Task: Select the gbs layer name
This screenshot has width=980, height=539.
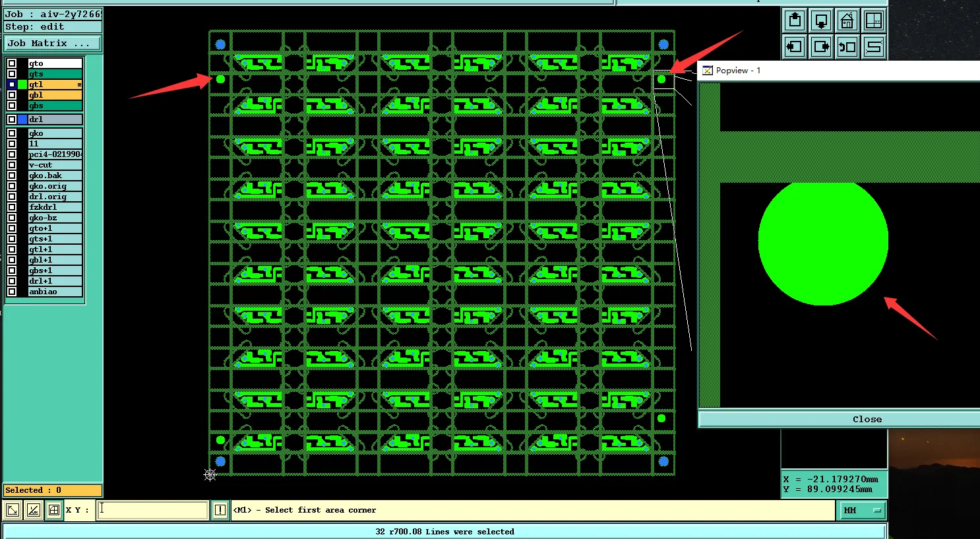Action: 55,106
